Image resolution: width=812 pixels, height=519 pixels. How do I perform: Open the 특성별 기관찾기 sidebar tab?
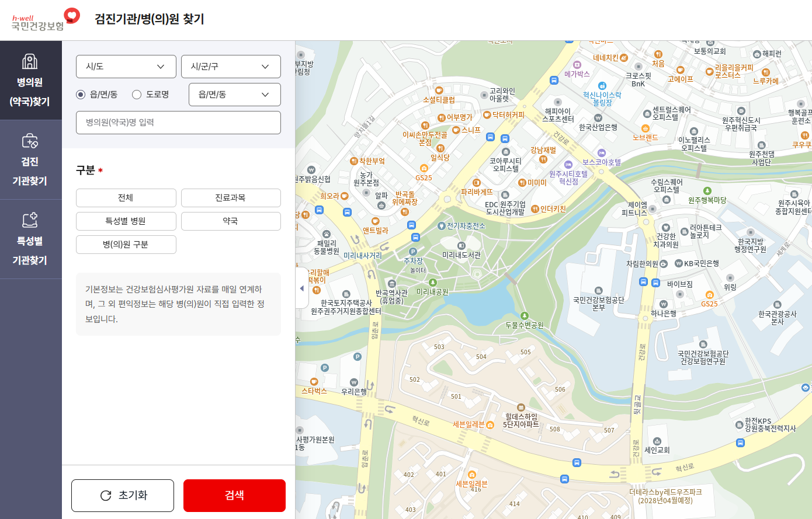(30, 239)
